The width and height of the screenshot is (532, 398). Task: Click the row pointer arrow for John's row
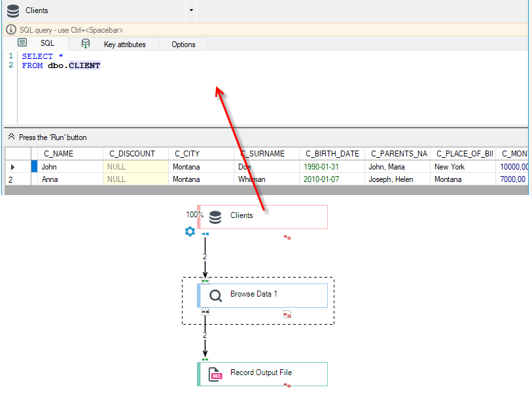13,167
